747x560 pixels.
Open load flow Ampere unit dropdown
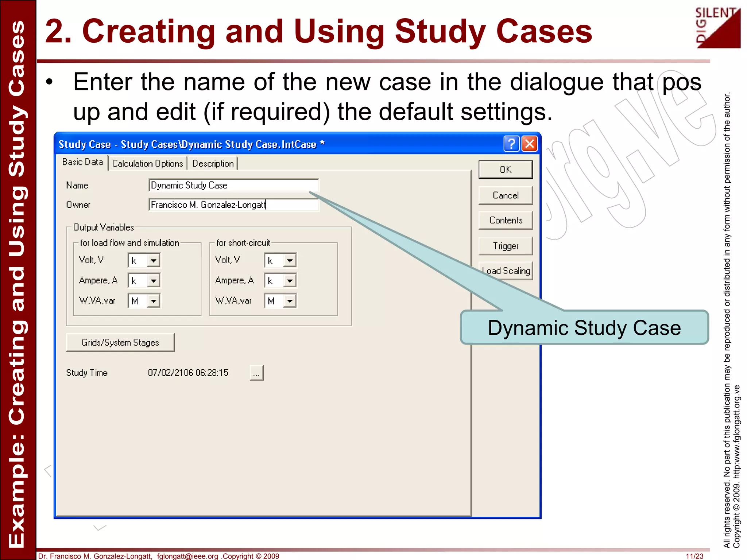pos(154,281)
